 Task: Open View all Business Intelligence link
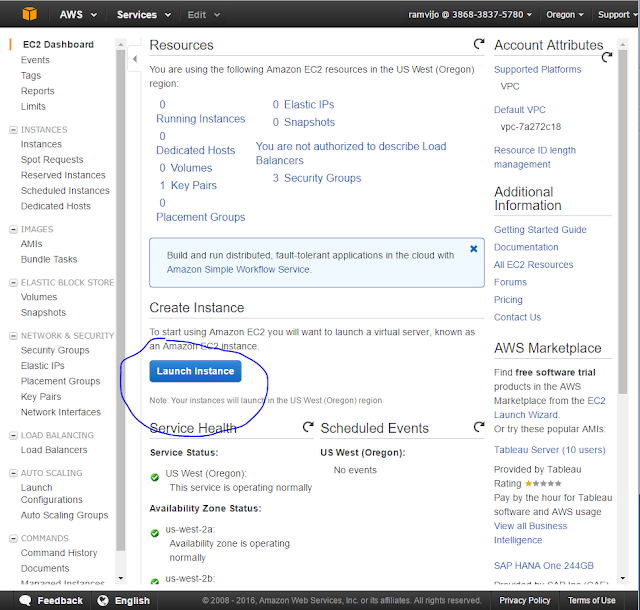(x=531, y=533)
